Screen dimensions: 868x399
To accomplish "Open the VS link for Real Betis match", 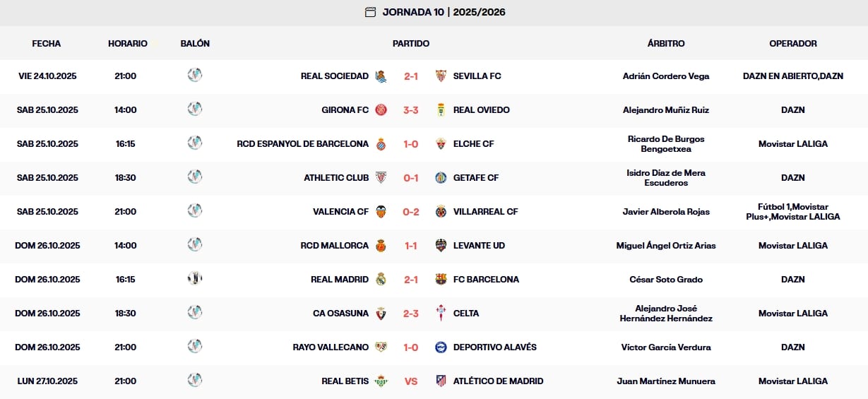I will (411, 381).
